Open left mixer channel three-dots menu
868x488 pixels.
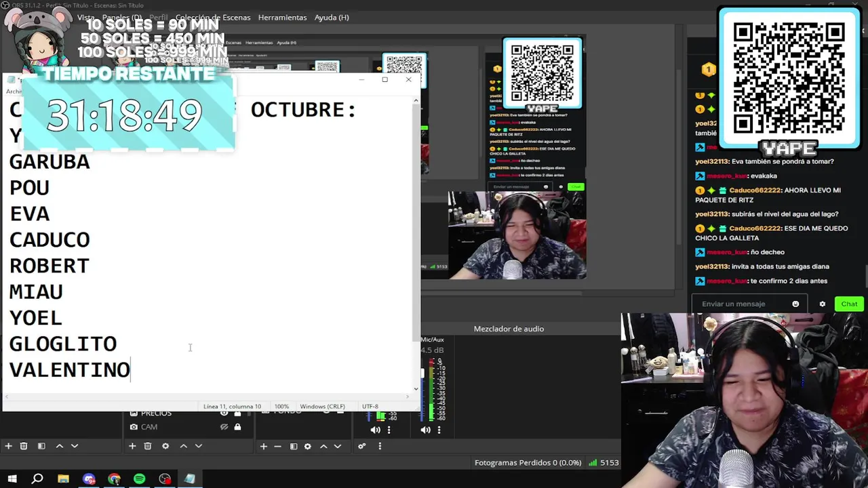point(389,430)
